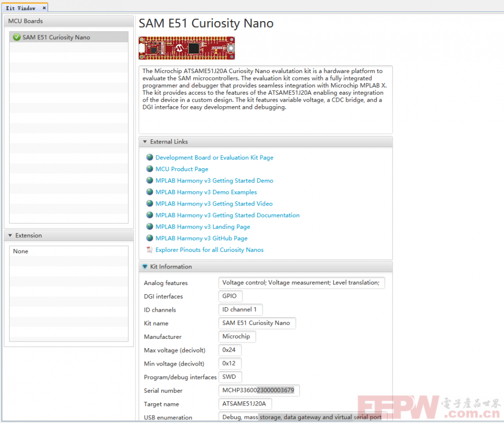Click the Program/debug interfaces SWD field
504x423 pixels.
230,377
